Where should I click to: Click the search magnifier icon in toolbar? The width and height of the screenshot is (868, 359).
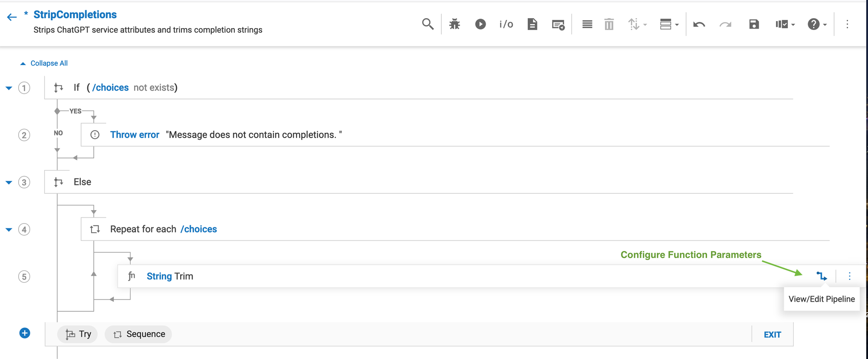click(427, 24)
